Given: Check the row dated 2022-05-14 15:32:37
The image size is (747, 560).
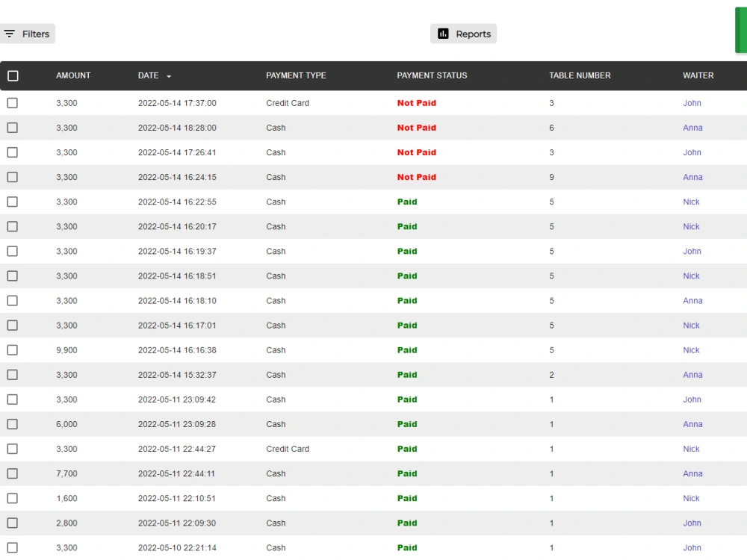Looking at the screenshot, I should [x=13, y=375].
